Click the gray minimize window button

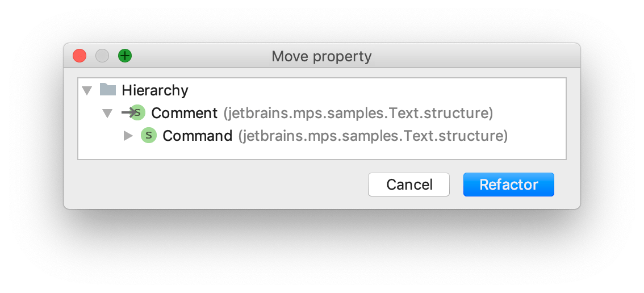[x=102, y=56]
